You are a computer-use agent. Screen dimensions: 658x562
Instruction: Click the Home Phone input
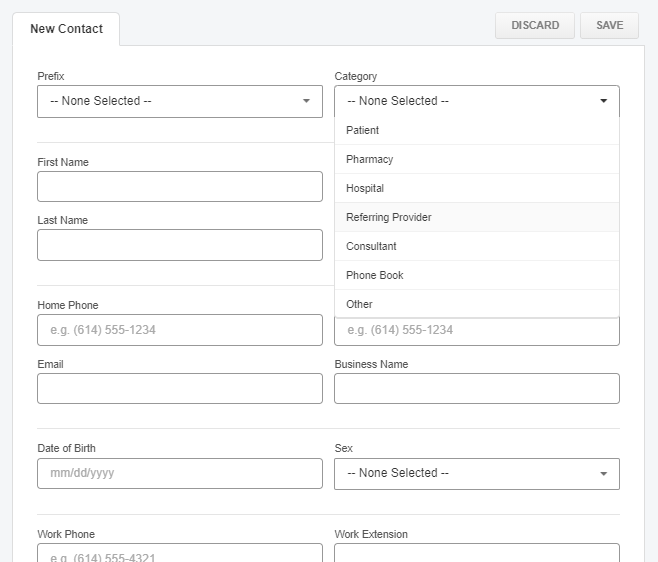pos(179,330)
